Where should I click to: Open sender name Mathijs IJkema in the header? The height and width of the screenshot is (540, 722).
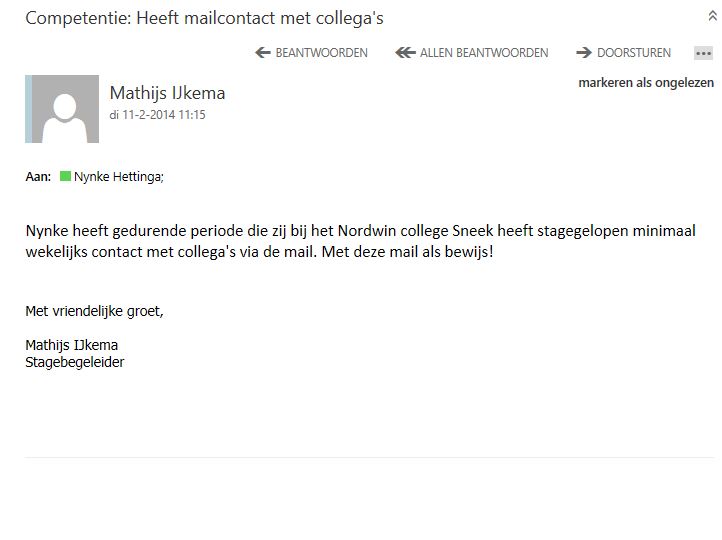point(168,93)
